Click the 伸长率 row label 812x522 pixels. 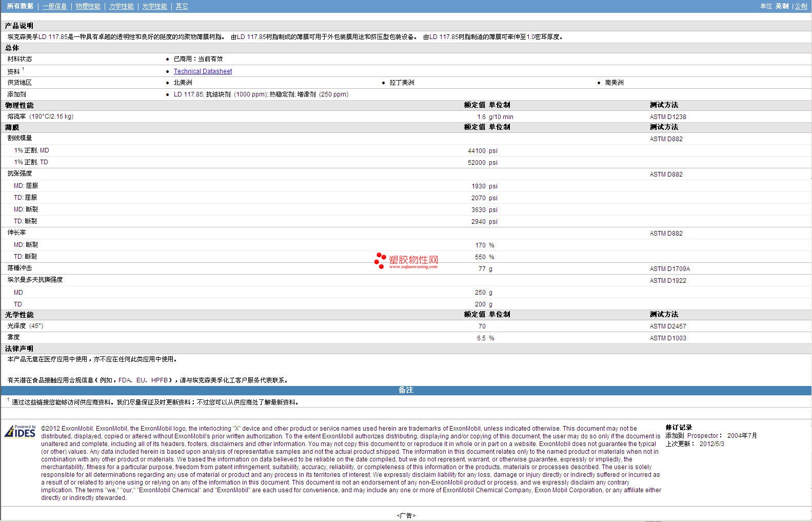click(x=16, y=233)
